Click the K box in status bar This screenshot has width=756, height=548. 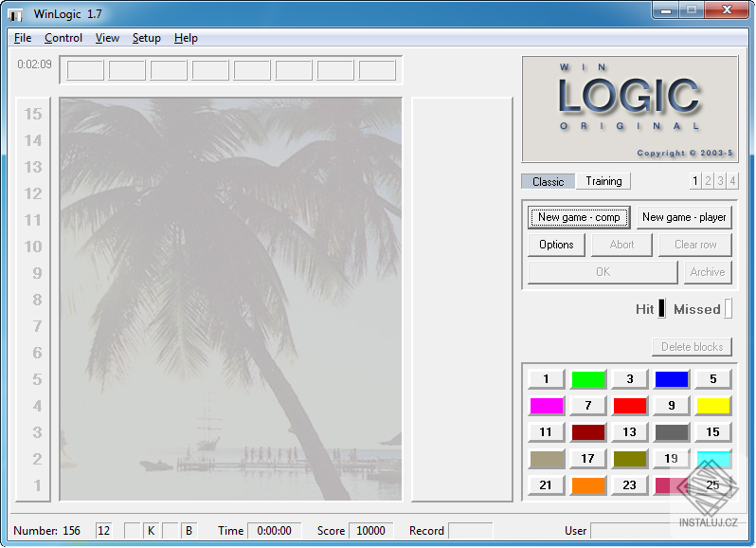[151, 531]
